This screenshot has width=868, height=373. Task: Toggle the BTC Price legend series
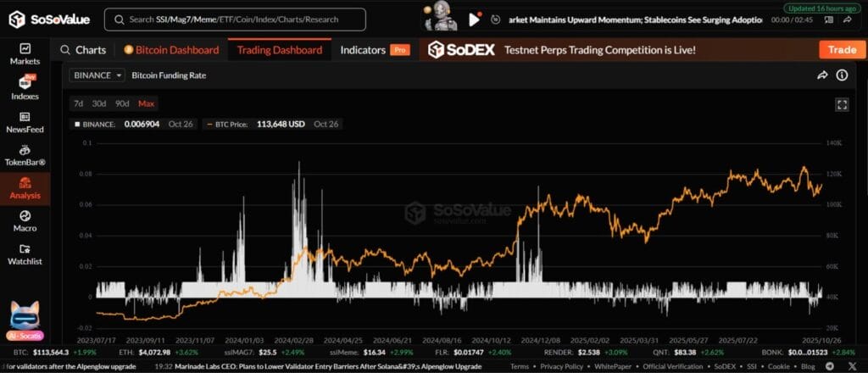point(225,124)
